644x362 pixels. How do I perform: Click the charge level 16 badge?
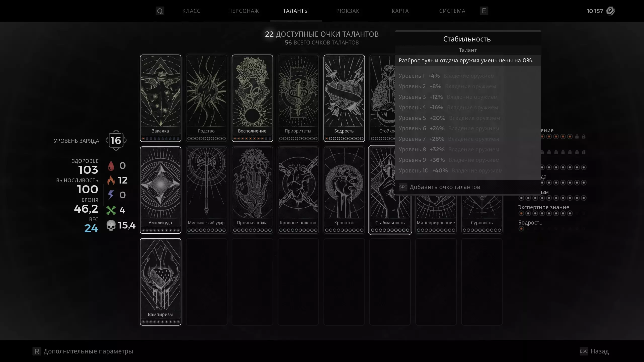click(116, 140)
